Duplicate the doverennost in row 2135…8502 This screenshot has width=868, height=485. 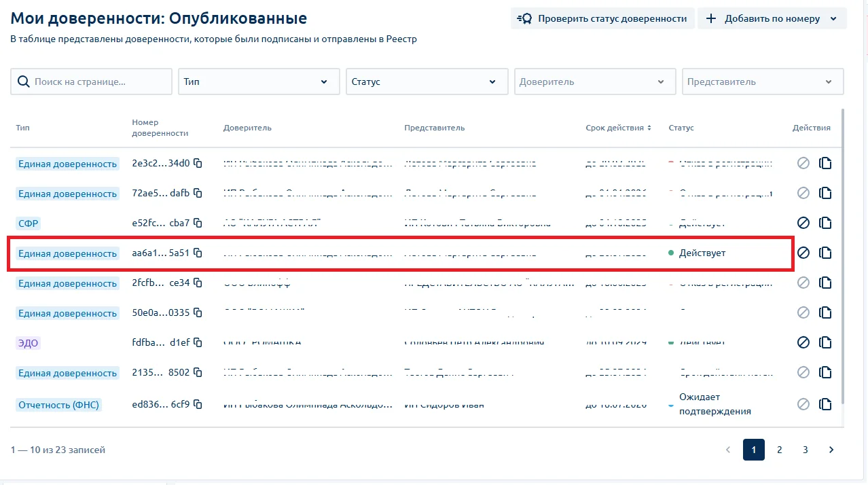point(825,372)
